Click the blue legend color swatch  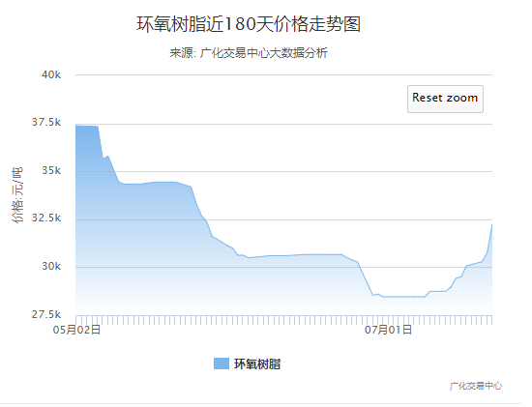[x=222, y=363]
